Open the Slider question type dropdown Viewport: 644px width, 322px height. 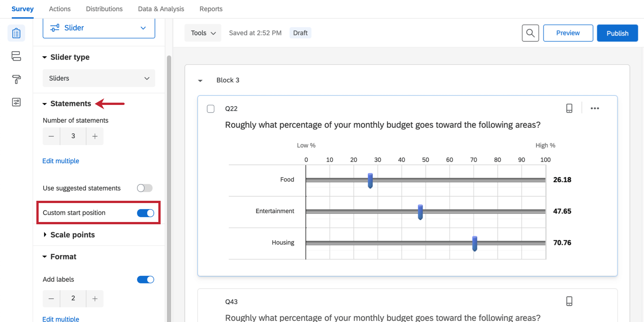point(99,28)
